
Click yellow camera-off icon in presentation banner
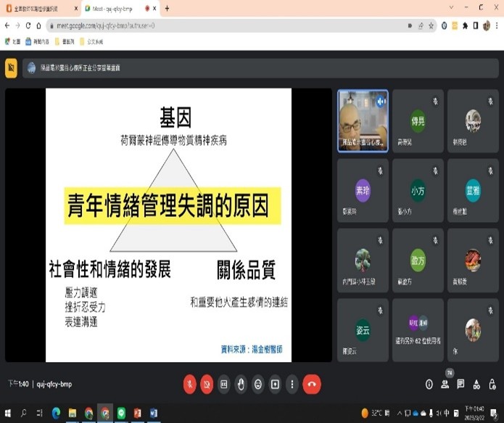(x=11, y=68)
